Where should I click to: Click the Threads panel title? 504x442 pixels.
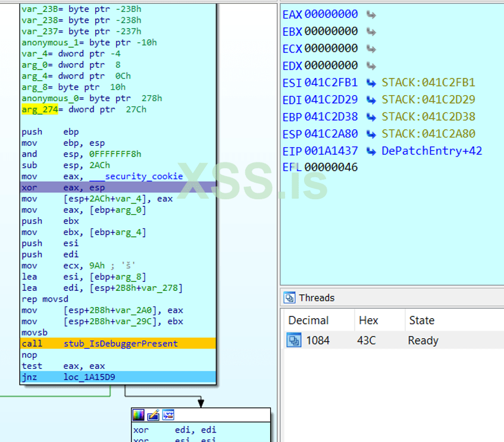317,298
